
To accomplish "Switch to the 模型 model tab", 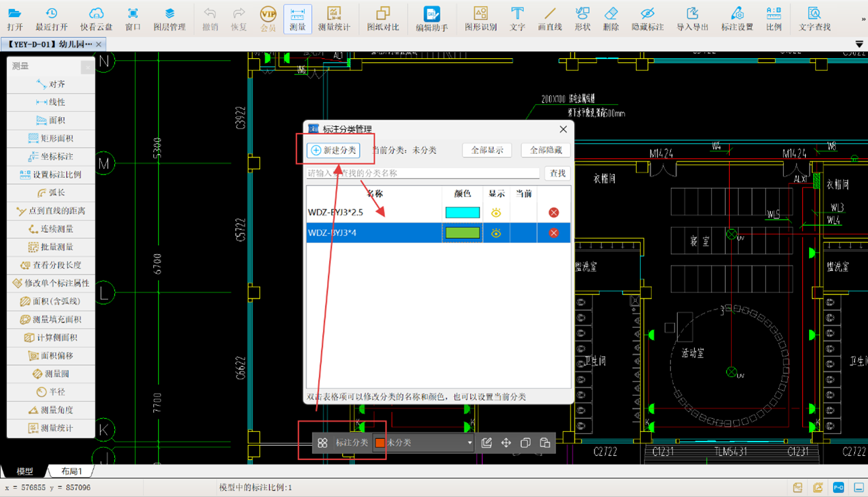I will coord(25,471).
